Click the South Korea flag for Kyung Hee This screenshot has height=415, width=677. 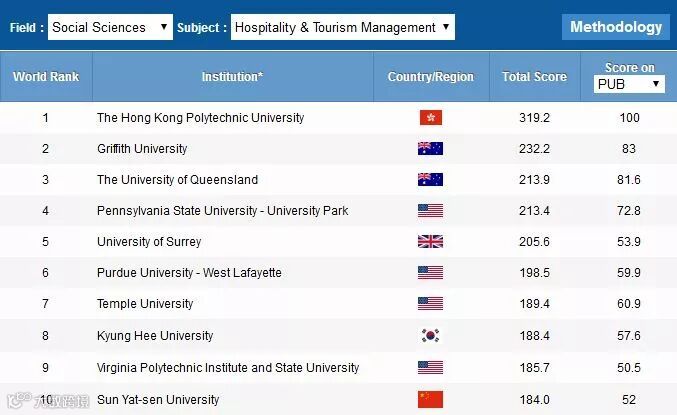pyautogui.click(x=430, y=336)
